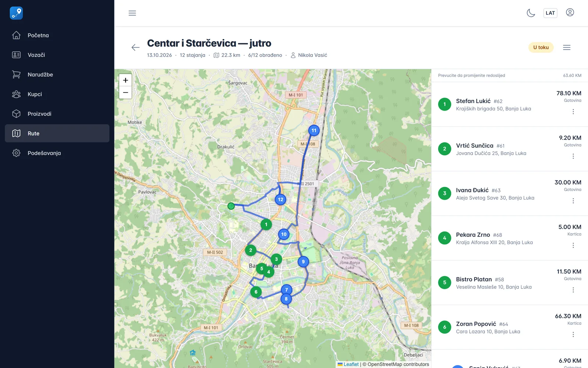Screen dimensions: 588x368
Task: Open the Početna home page
Action: point(57,35)
